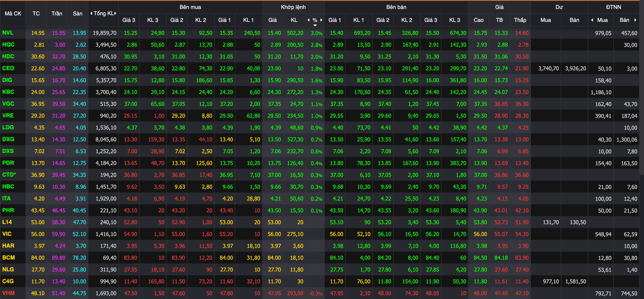Click the Bên bán group header
This screenshot has width=644, height=299.
click(396, 7)
